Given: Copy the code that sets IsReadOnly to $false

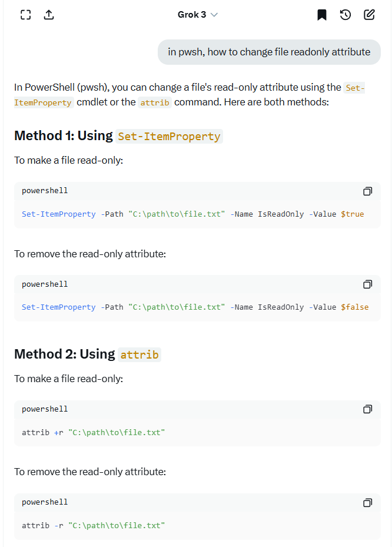Looking at the screenshot, I should pos(367,284).
